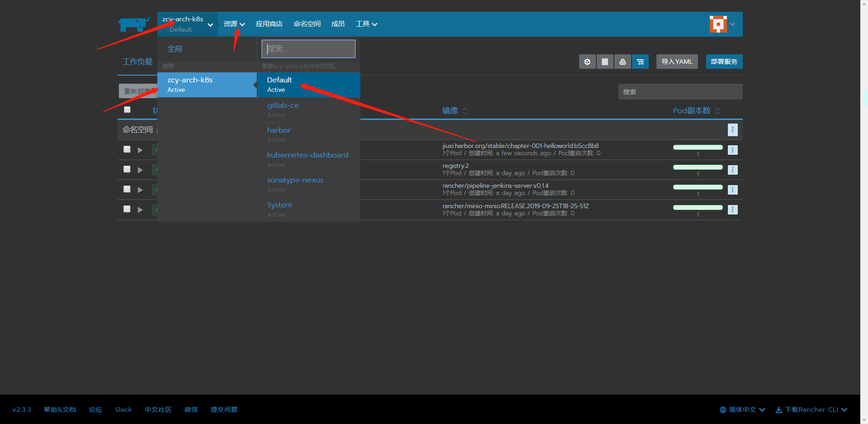
Task: Select the sonatype-nexus project
Action: (309, 185)
